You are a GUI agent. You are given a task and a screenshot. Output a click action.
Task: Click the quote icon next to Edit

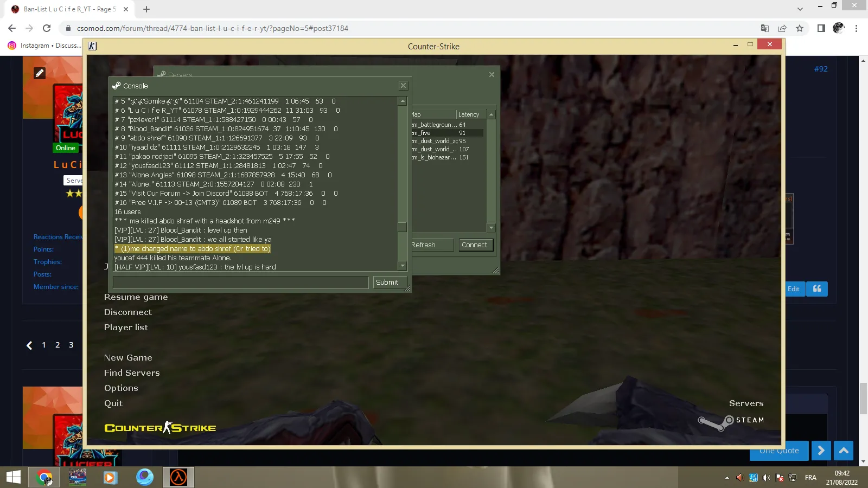[817, 289]
